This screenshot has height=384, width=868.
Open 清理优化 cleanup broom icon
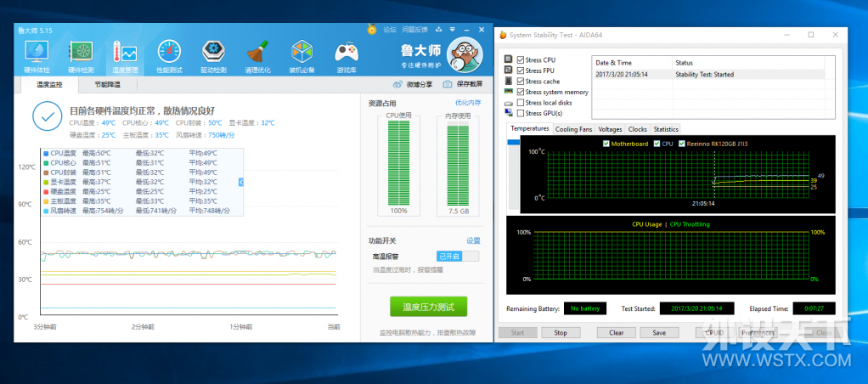coord(258,57)
